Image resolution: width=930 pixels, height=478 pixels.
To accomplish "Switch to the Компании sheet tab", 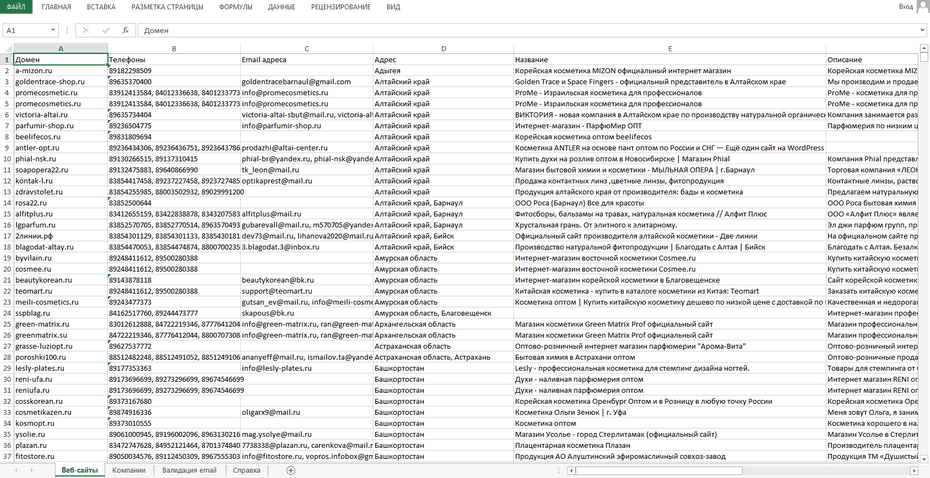I will pyautogui.click(x=129, y=470).
